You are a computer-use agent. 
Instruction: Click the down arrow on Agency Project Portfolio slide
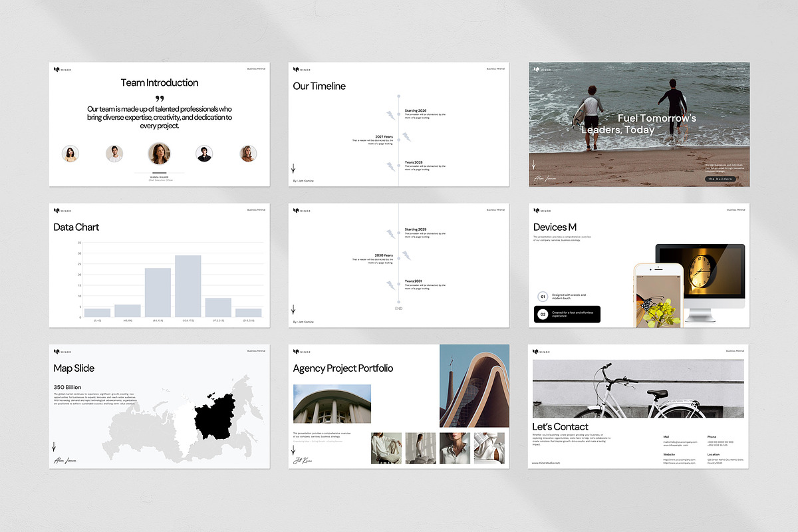pyautogui.click(x=293, y=450)
